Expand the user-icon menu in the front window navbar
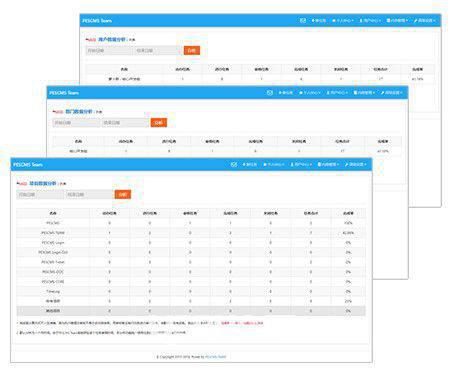 (301, 165)
